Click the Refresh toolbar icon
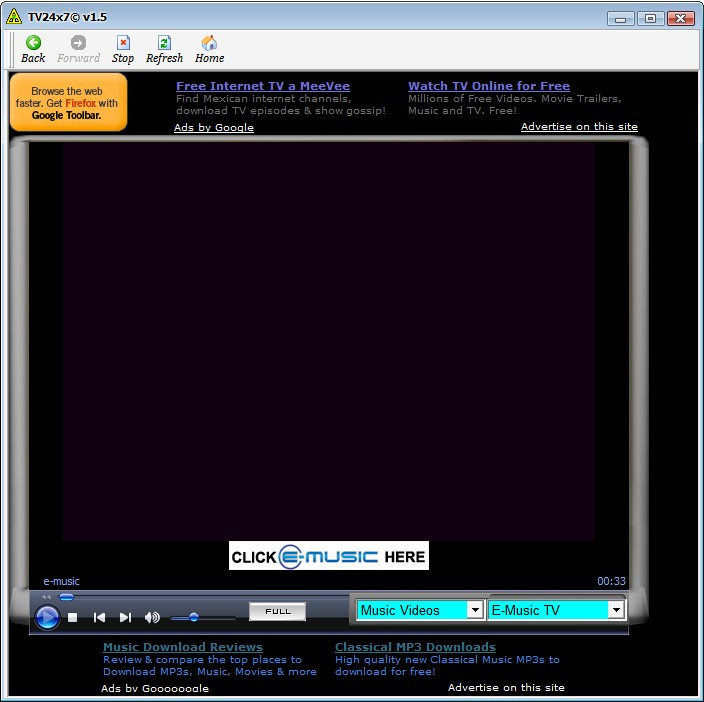The width and height of the screenshot is (704, 702). point(164,43)
